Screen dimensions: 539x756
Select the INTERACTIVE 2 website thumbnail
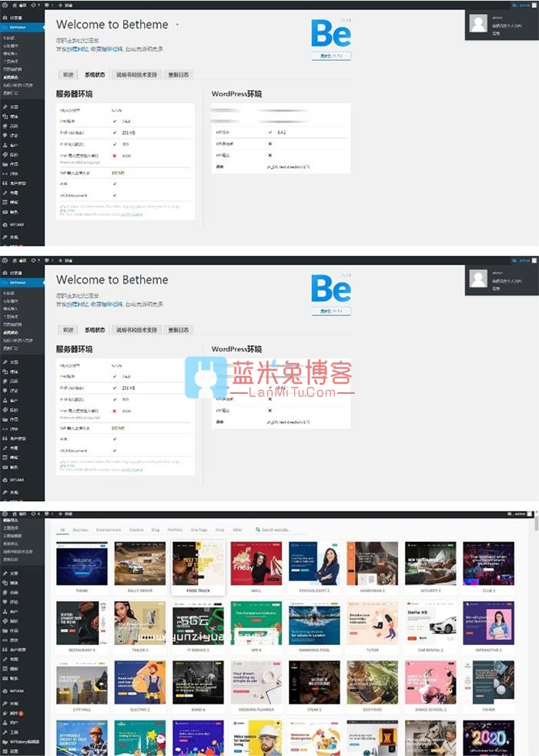coord(488,623)
